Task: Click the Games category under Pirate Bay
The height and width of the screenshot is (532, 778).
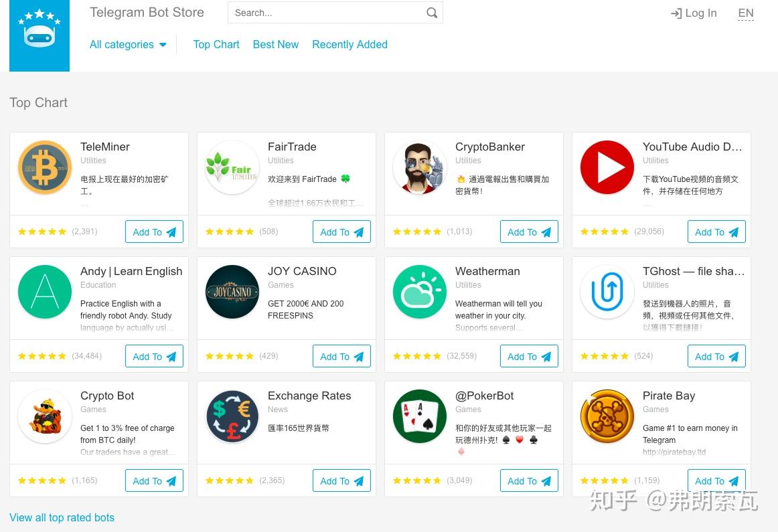Action: click(x=655, y=410)
